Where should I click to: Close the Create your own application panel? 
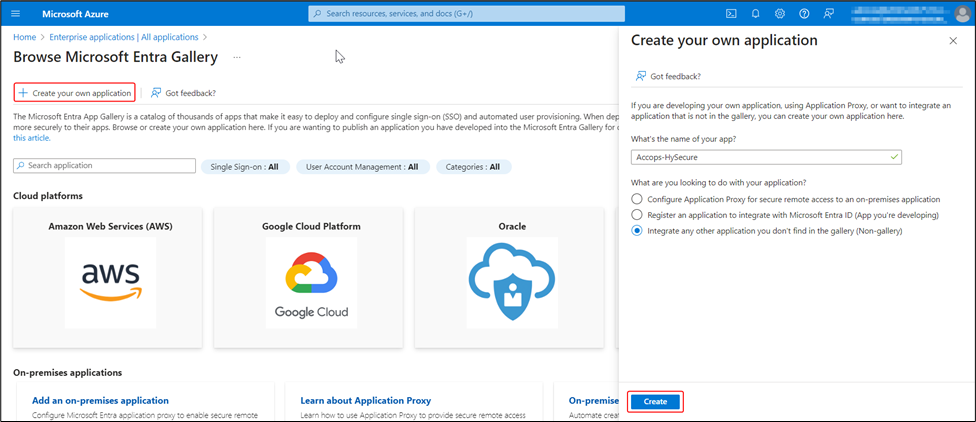952,41
